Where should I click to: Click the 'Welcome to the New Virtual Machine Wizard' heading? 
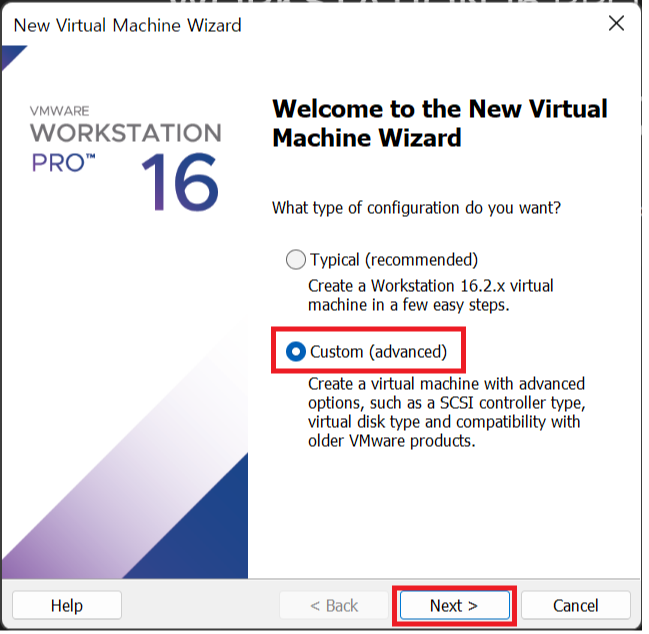(x=440, y=123)
